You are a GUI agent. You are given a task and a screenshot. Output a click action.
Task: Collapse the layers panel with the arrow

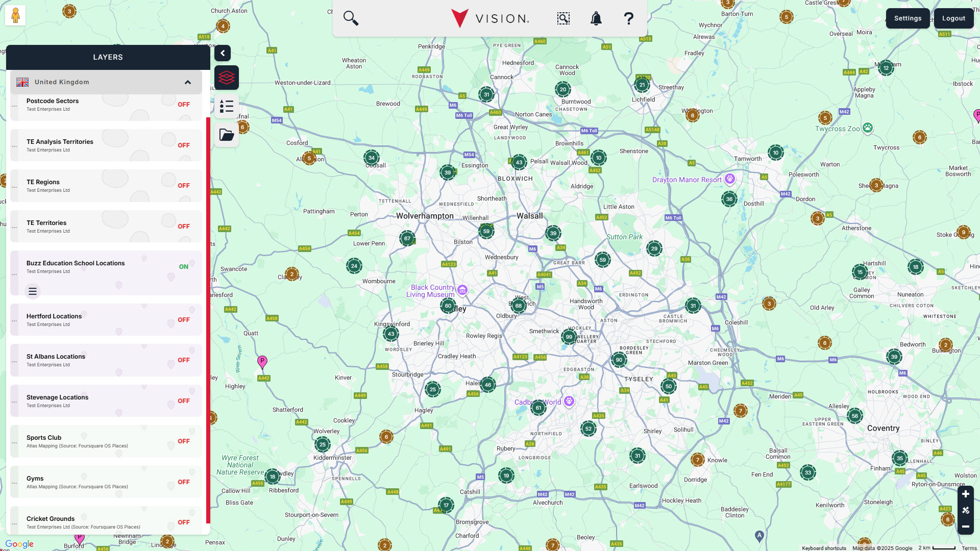click(x=222, y=53)
